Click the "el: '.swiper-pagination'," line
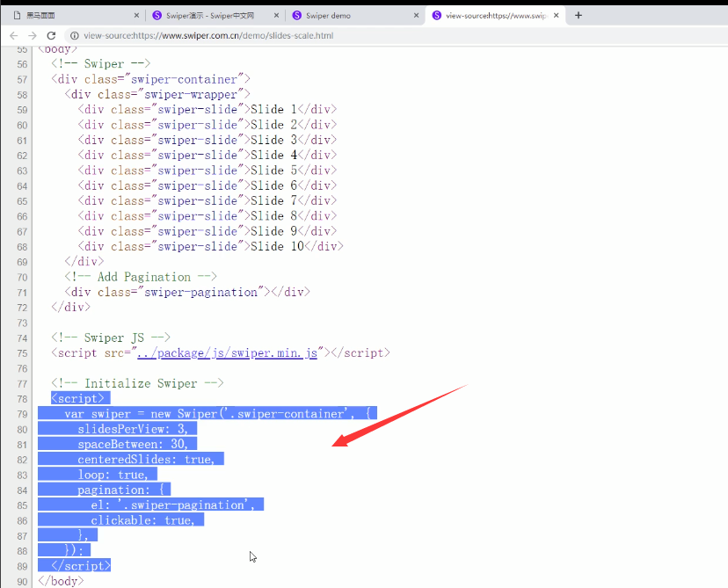 [172, 505]
